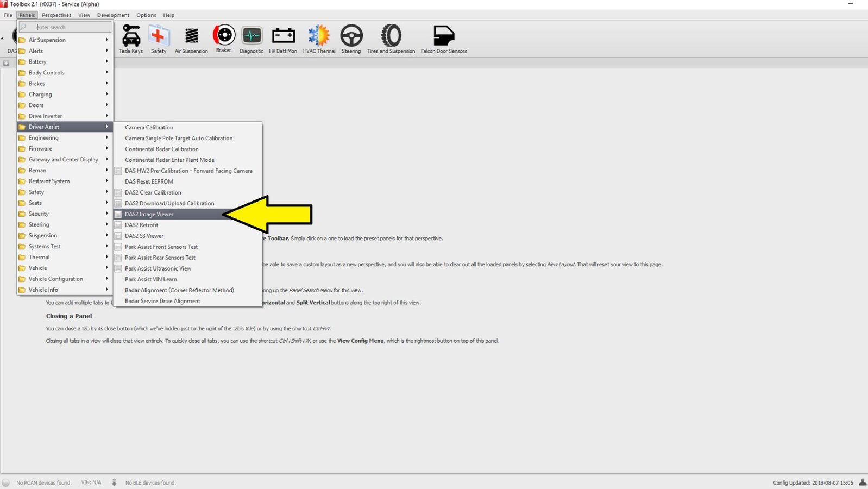The image size is (868, 489).
Task: Open the Tesla Keys perspective icon
Action: tap(131, 39)
